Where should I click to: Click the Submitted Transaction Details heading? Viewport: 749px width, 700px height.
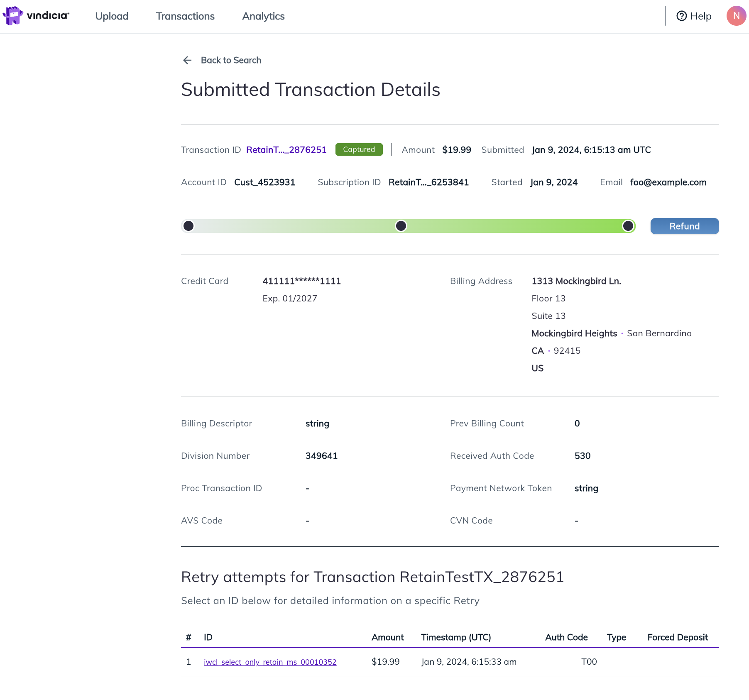point(311,90)
